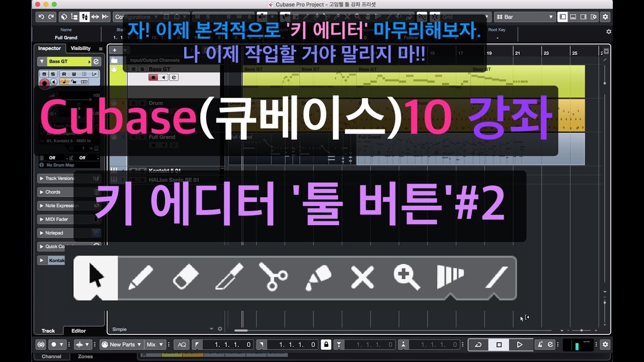Click the lock icon in Inspector track controls

coord(74,82)
